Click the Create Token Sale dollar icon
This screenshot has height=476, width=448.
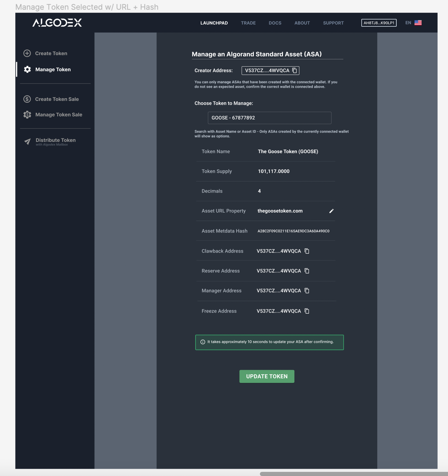pos(27,99)
